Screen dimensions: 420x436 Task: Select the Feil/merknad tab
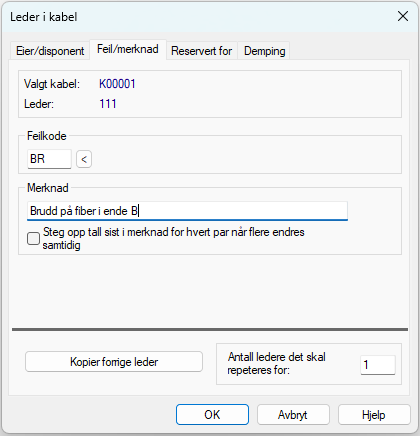(128, 49)
